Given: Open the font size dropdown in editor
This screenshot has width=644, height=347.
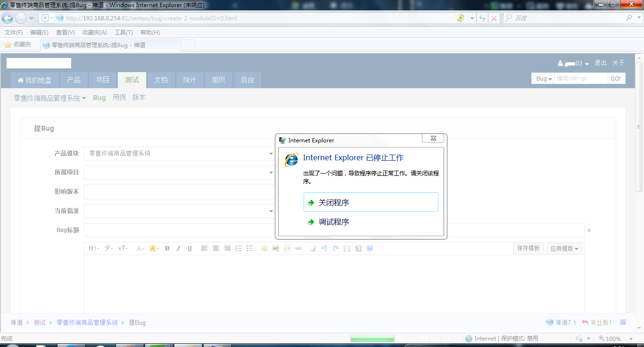Looking at the screenshot, I should [123, 248].
